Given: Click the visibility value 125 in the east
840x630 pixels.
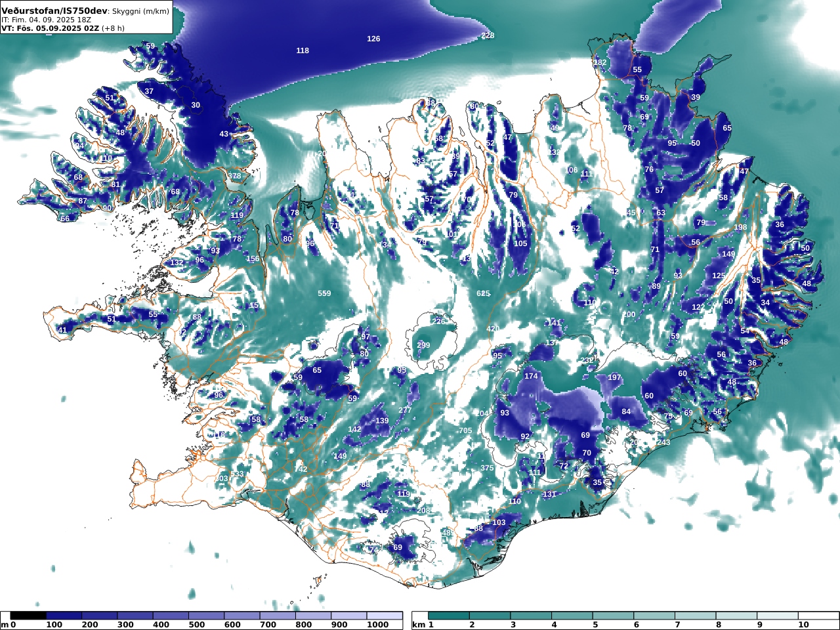Looking at the screenshot, I should tap(719, 276).
